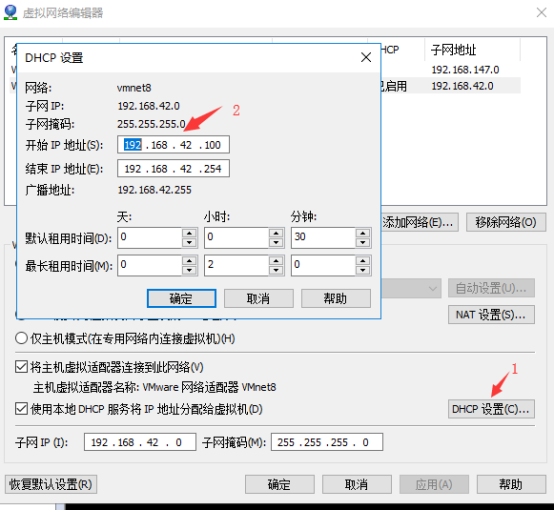Viewport: 554px width, 510px height.
Task: Click the 子网地址 column header
Action: click(454, 50)
